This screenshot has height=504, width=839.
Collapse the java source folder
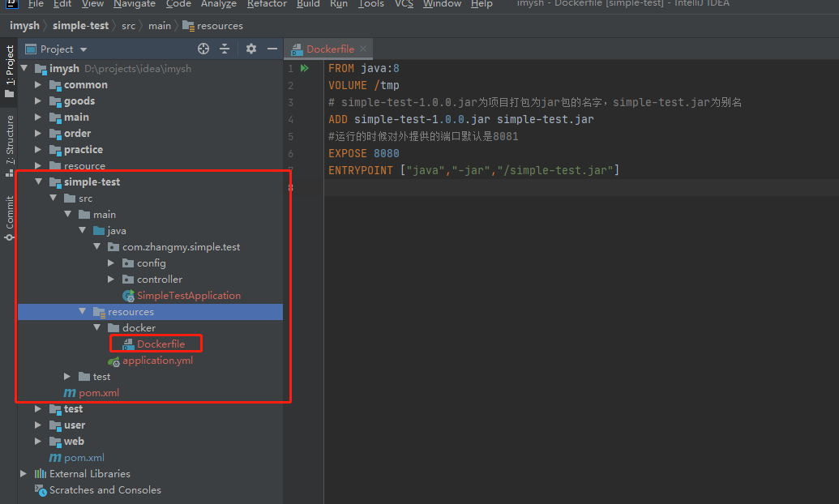(x=83, y=231)
